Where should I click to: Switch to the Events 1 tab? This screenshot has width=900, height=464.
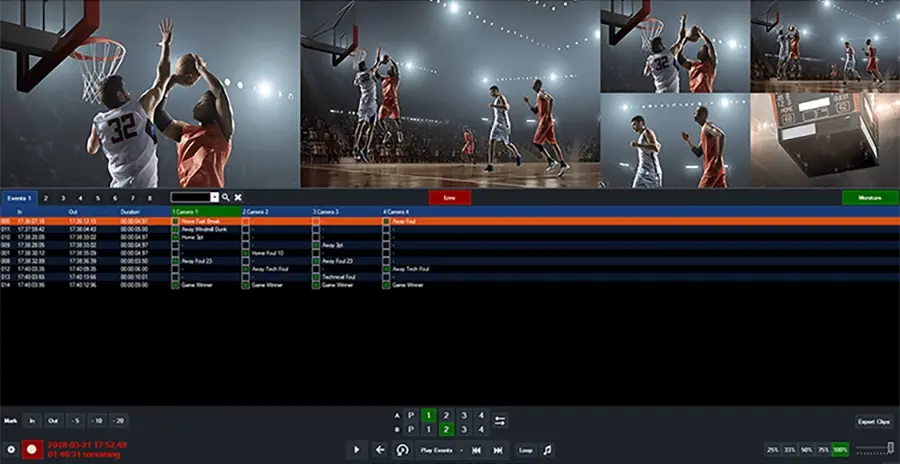tap(19, 198)
